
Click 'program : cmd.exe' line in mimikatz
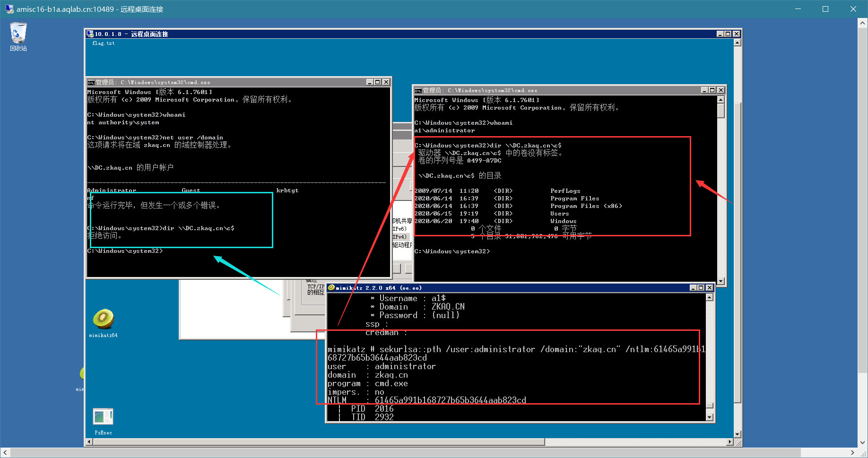(368, 383)
